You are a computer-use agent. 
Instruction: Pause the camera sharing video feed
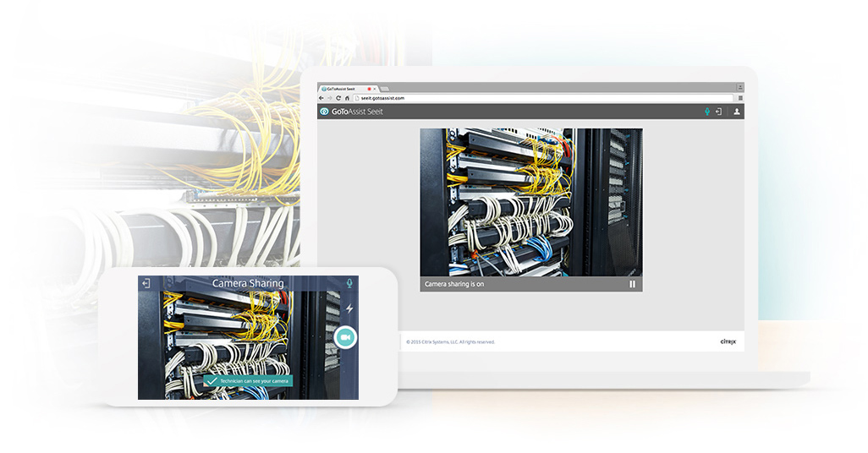[632, 284]
